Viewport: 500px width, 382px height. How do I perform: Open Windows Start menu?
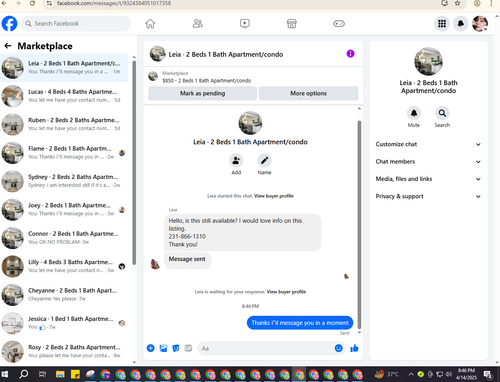pos(5,374)
